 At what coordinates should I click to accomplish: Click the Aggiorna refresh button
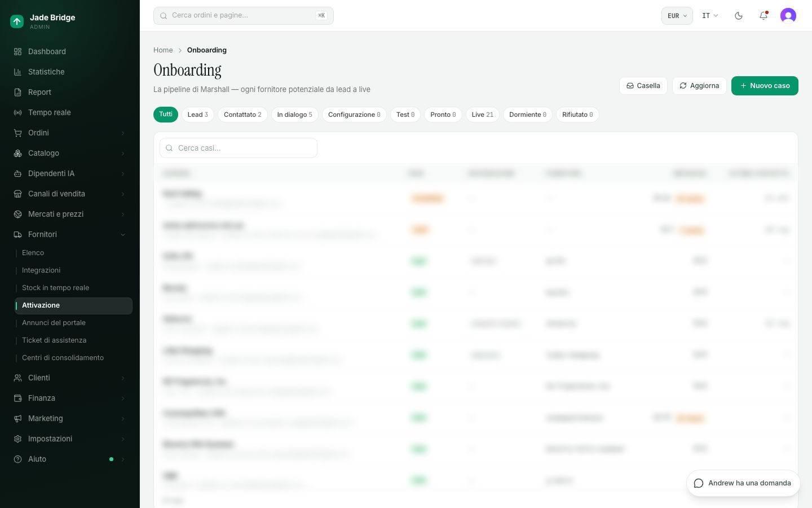[x=699, y=86]
